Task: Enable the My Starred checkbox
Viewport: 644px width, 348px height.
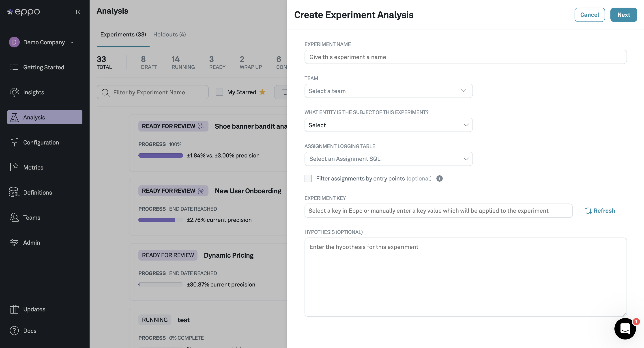Action: coord(219,92)
